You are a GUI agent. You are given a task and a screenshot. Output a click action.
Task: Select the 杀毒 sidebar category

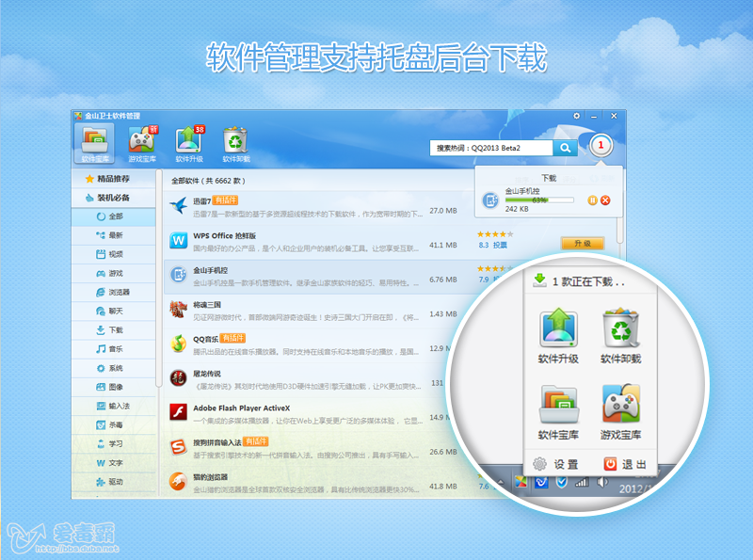113,425
